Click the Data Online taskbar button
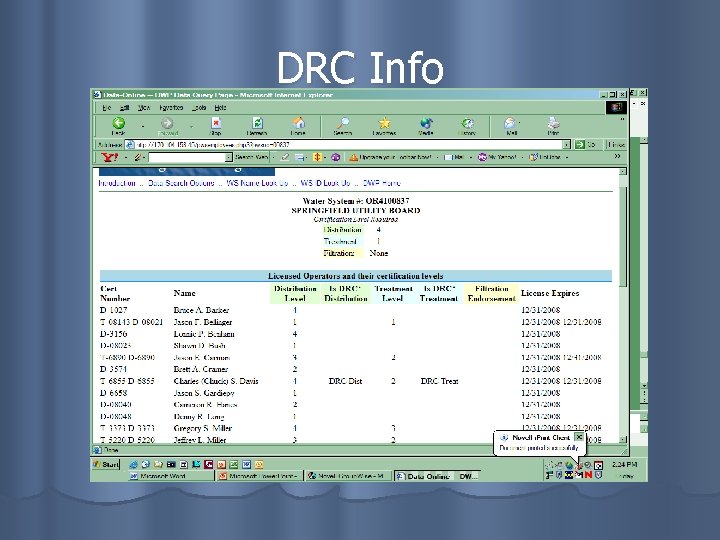 coord(437,476)
